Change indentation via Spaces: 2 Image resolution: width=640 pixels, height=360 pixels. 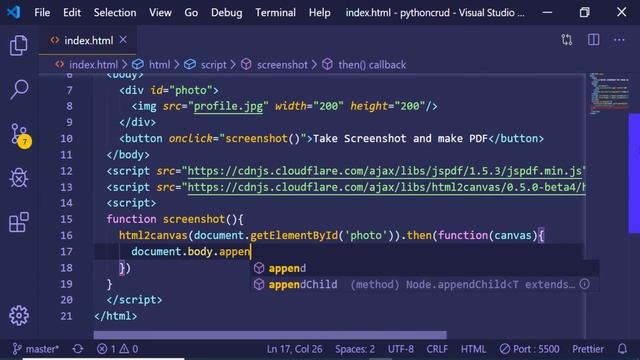[355, 349]
